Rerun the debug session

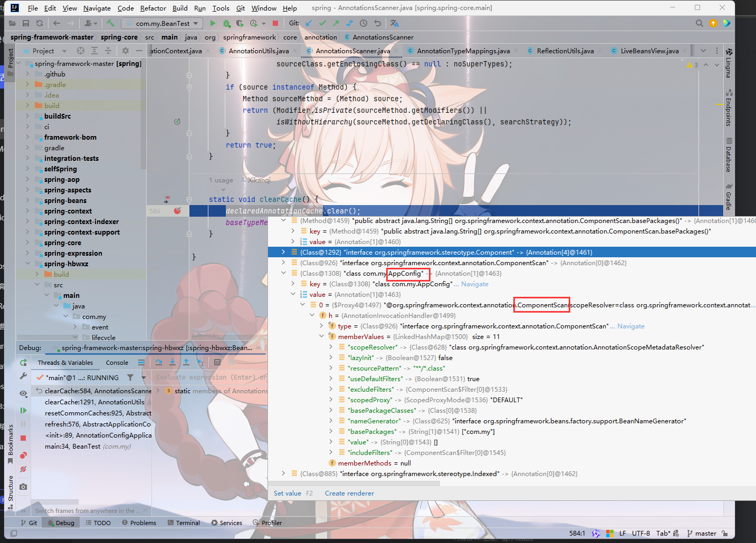click(x=23, y=363)
